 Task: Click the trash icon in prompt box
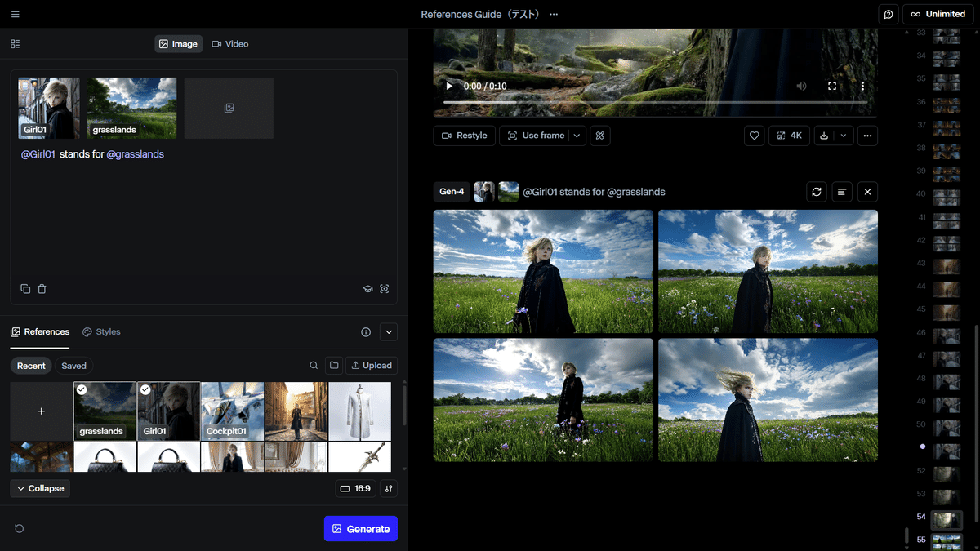pyautogui.click(x=42, y=288)
